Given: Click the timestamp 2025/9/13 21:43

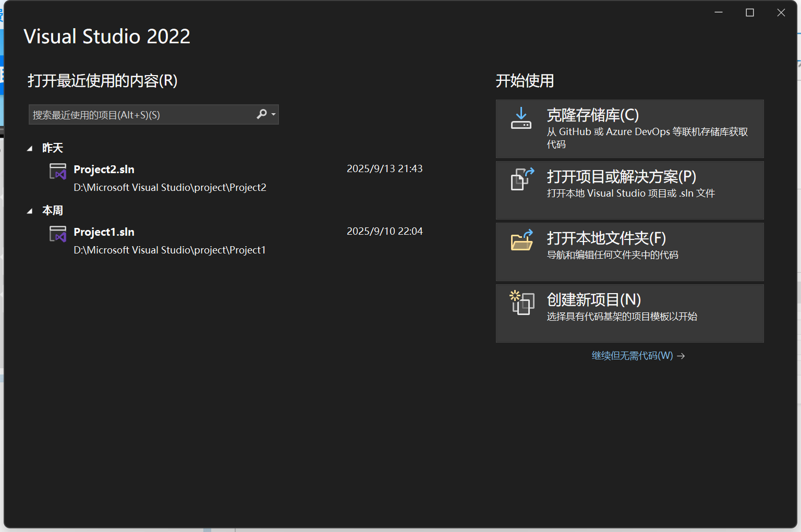Looking at the screenshot, I should pos(385,168).
